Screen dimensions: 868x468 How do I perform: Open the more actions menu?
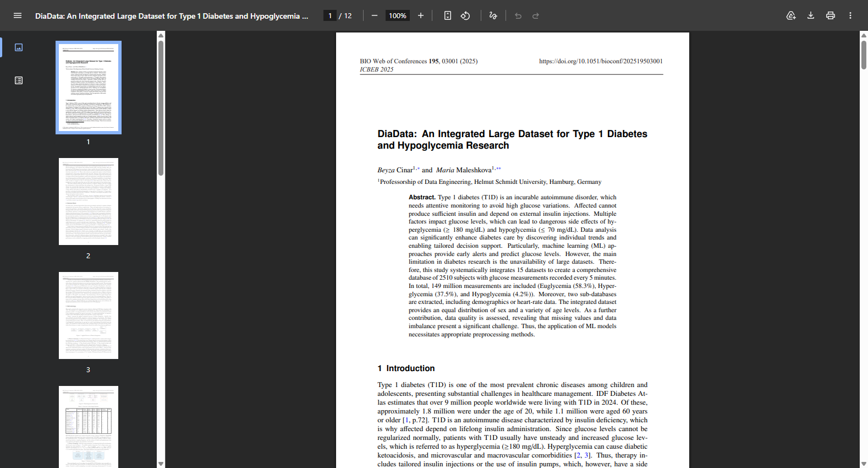pyautogui.click(x=850, y=15)
